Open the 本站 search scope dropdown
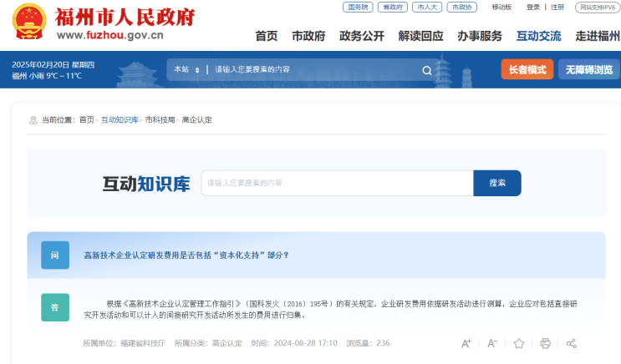621x364 pixels. click(x=186, y=69)
